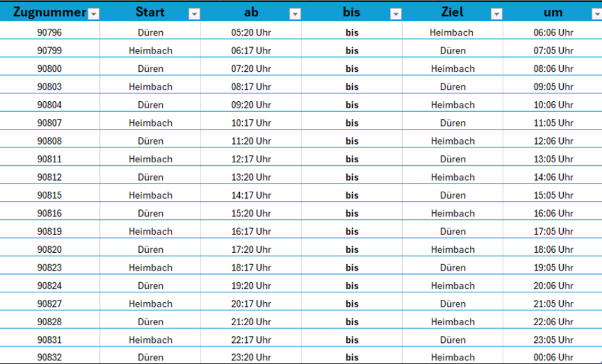Click Ziel cell Heimbach for train 90816
Viewport: 602px width, 364px height.
pyautogui.click(x=453, y=213)
